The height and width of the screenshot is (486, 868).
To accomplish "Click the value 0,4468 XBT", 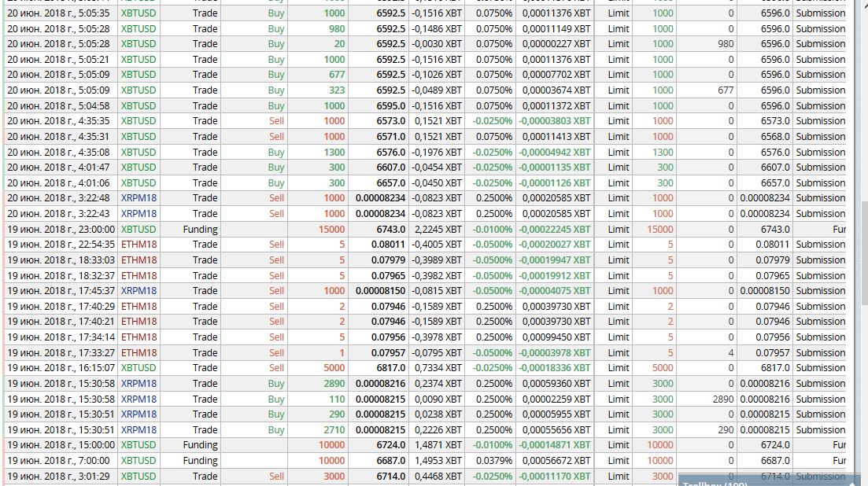I will pyautogui.click(x=438, y=476).
